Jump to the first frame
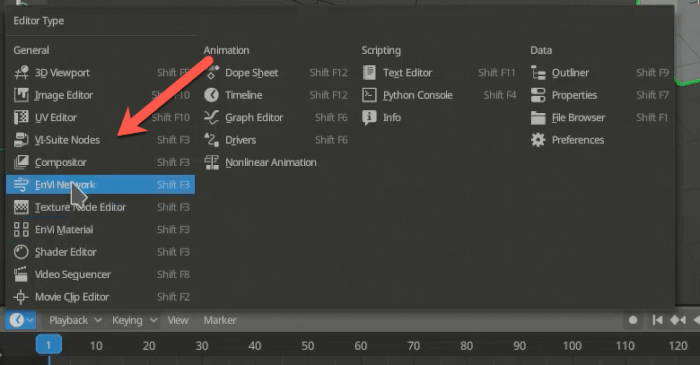Viewport: 700px width, 365px height. (657, 320)
